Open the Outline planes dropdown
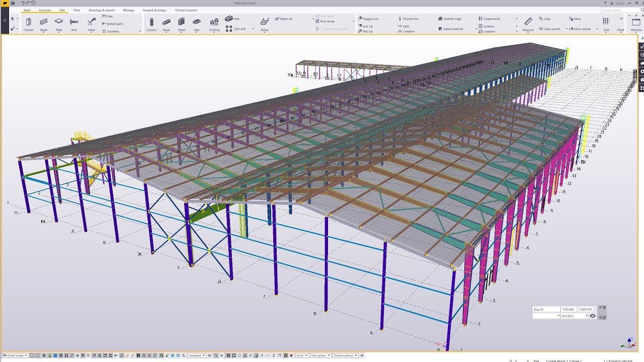The height and width of the screenshot is (362, 644). tap(347, 355)
